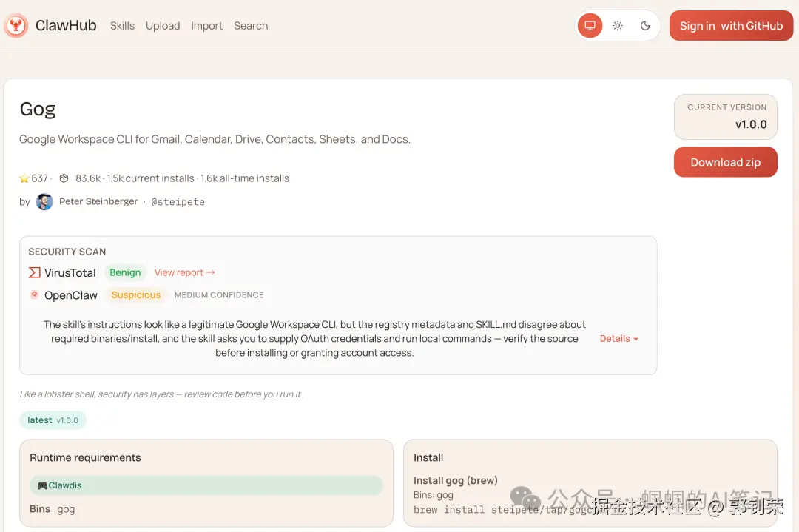Image resolution: width=799 pixels, height=532 pixels.
Task: Open the Peter Steinberger author link
Action: point(98,201)
